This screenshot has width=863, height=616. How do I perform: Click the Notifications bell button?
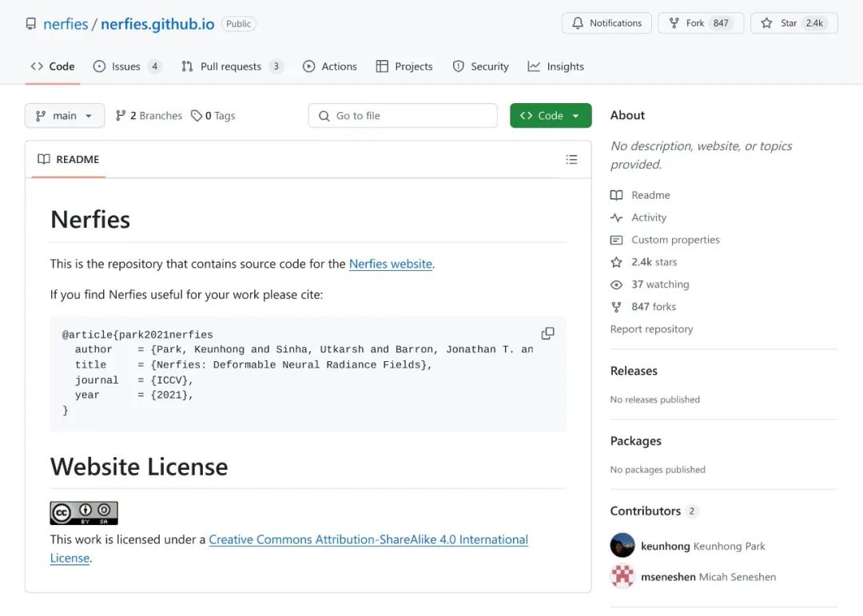pos(606,23)
